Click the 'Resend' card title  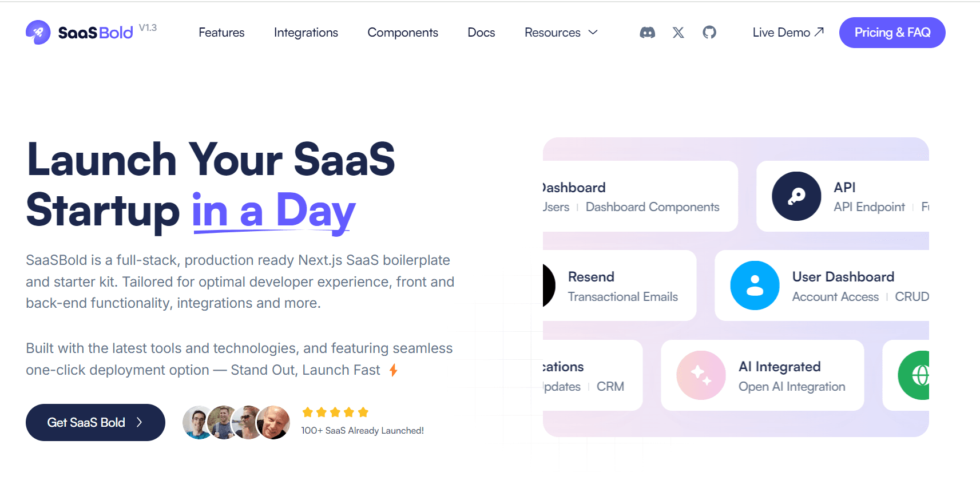(591, 277)
